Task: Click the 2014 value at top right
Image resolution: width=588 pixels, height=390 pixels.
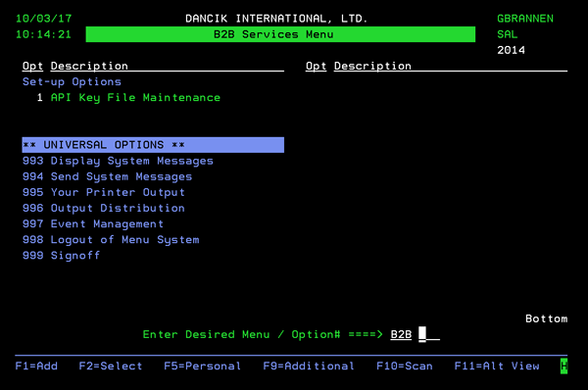Action: pyautogui.click(x=512, y=50)
